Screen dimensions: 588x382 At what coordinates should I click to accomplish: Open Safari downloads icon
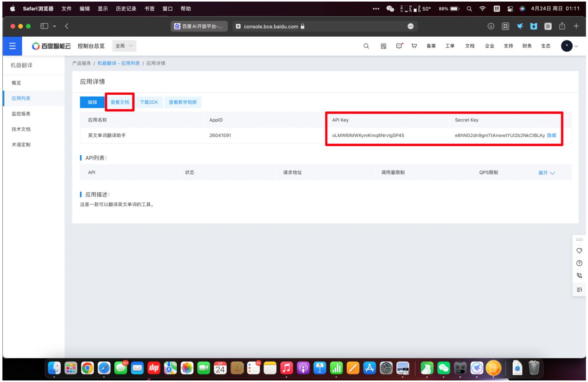click(491, 26)
